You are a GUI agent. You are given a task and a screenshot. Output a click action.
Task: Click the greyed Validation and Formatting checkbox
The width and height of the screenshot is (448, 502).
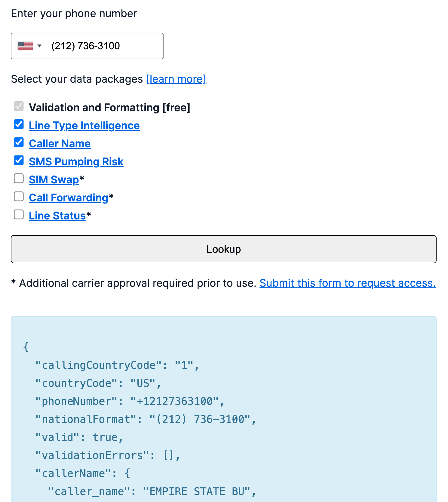click(x=19, y=106)
